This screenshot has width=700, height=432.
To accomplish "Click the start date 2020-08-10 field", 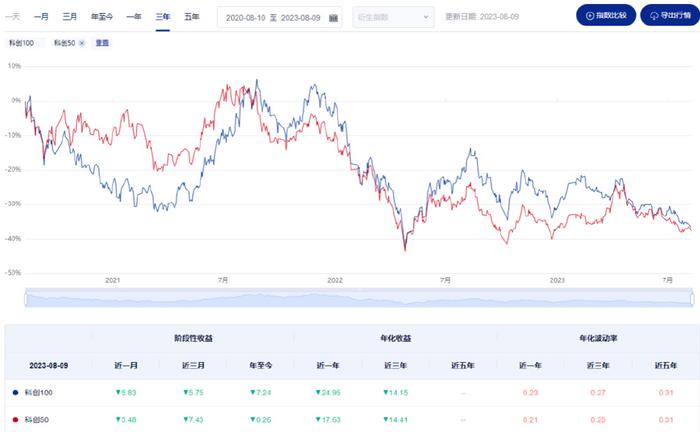I will click(245, 18).
